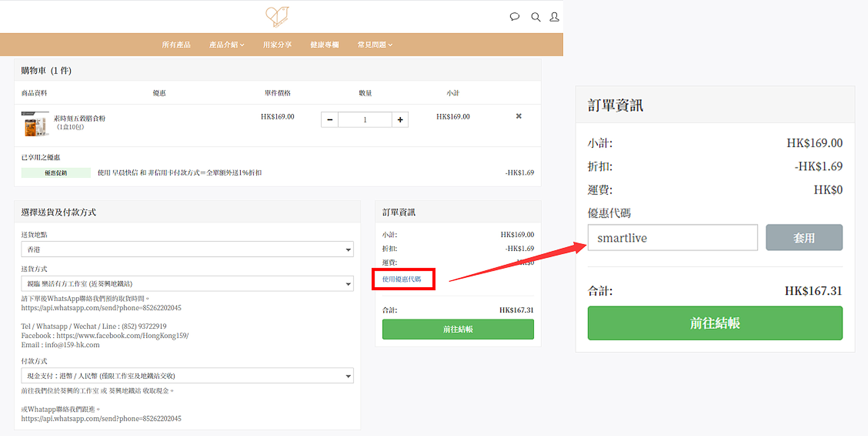Click the search magnifier icon
This screenshot has width=868, height=436.
point(536,17)
